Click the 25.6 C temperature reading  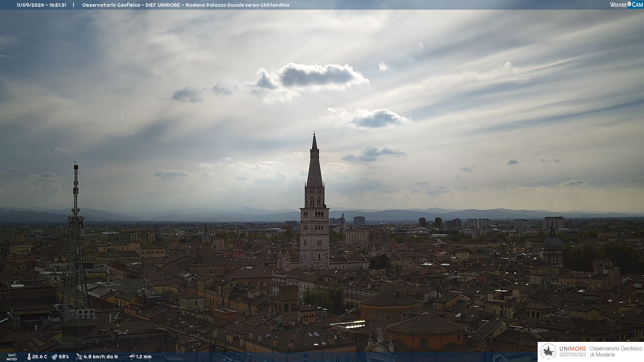tap(40, 357)
